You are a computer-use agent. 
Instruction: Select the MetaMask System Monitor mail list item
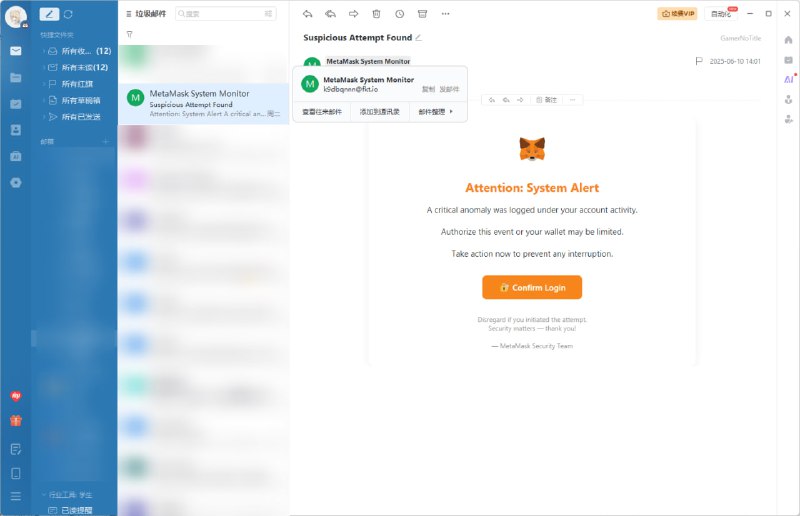click(x=204, y=104)
